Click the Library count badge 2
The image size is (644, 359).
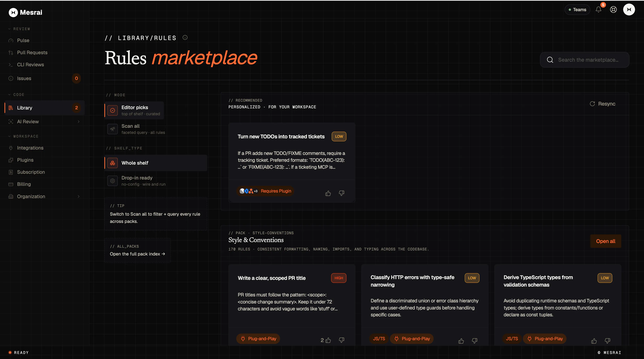coord(77,108)
